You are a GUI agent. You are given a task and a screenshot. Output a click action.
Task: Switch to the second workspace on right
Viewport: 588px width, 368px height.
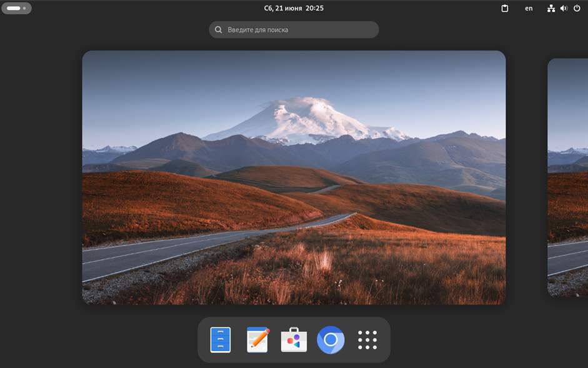tap(568, 177)
